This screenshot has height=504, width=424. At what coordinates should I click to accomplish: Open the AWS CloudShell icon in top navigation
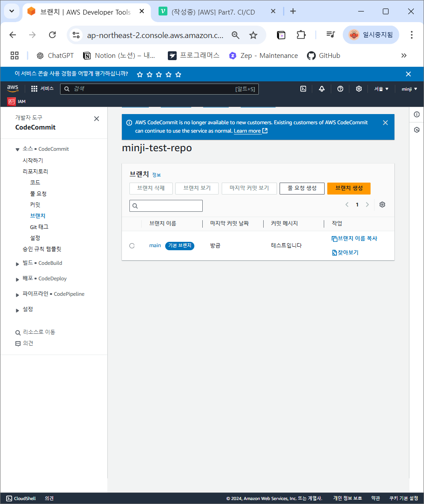tap(303, 89)
